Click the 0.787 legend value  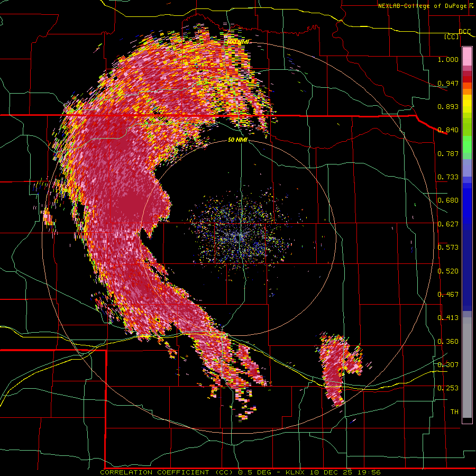coord(448,153)
